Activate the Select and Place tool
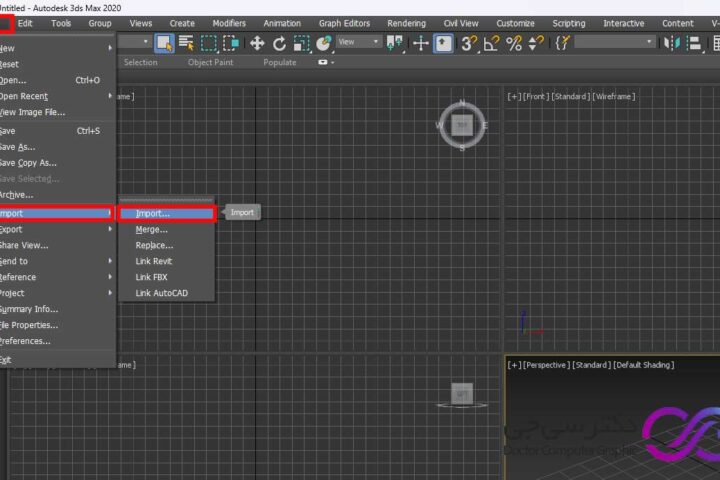This screenshot has width=720, height=480. 324,43
